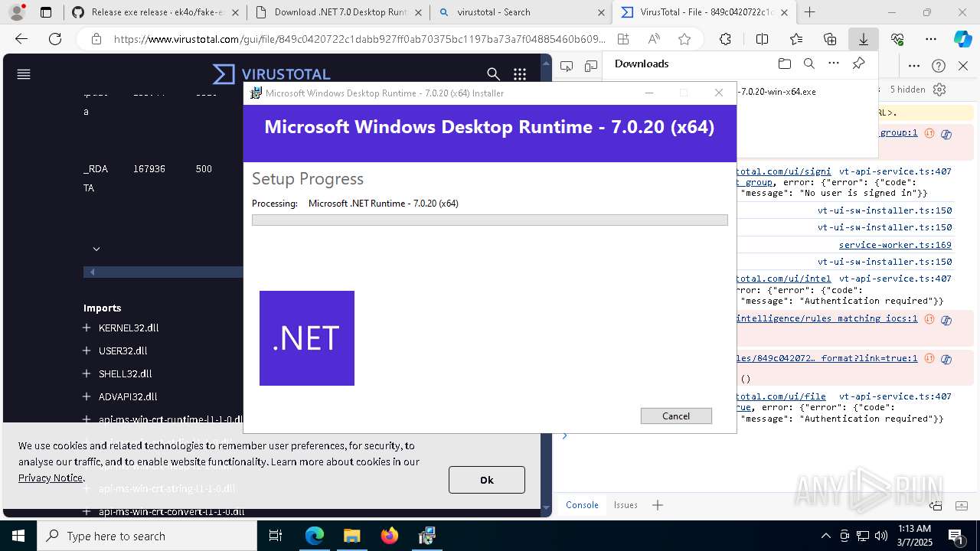The image size is (980, 551).
Task: Show hidden system tray icons
Action: (x=825, y=536)
